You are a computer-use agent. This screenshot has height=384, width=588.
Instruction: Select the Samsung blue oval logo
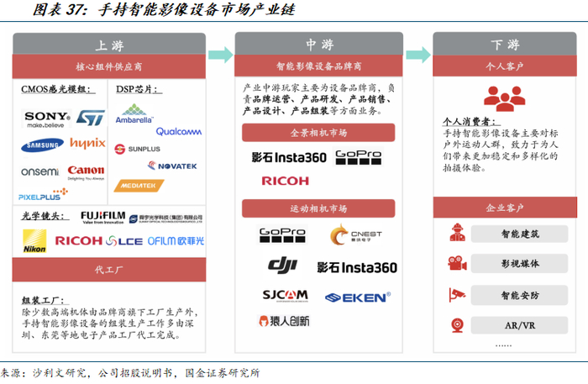(x=42, y=145)
